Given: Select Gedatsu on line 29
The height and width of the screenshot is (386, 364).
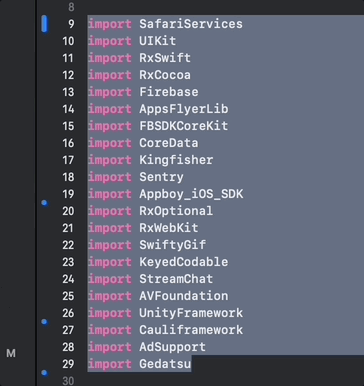Looking at the screenshot, I should (165, 364).
